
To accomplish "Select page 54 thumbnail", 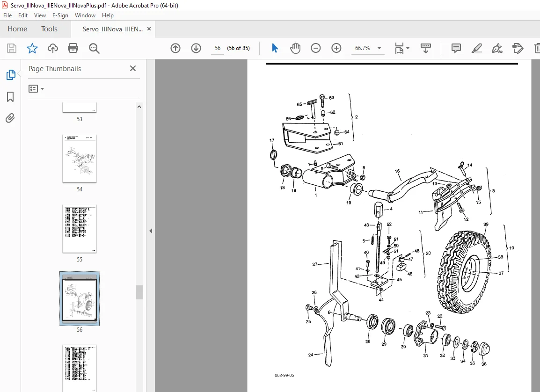I will pos(80,159).
